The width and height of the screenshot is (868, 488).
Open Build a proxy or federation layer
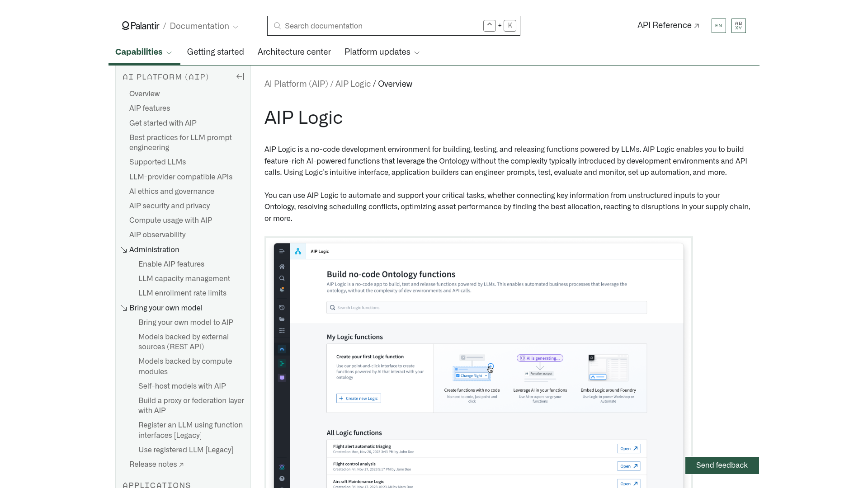pos(191,405)
